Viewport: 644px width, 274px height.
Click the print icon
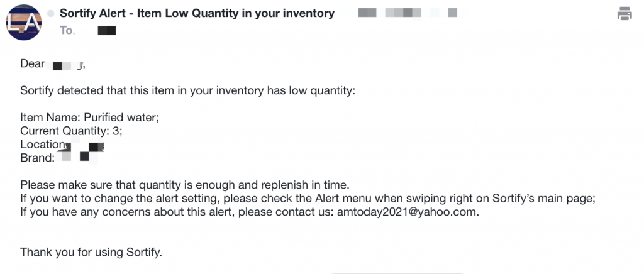[x=625, y=13]
